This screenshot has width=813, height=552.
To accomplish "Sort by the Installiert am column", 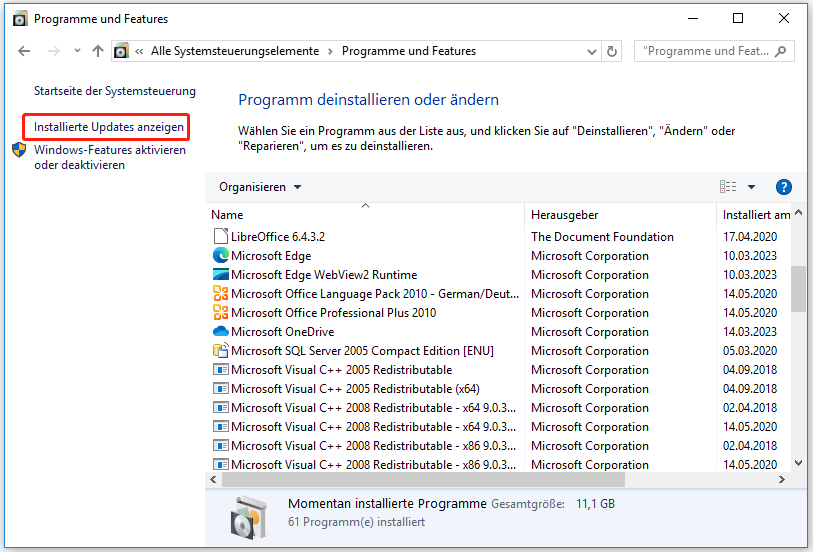I will coord(755,215).
